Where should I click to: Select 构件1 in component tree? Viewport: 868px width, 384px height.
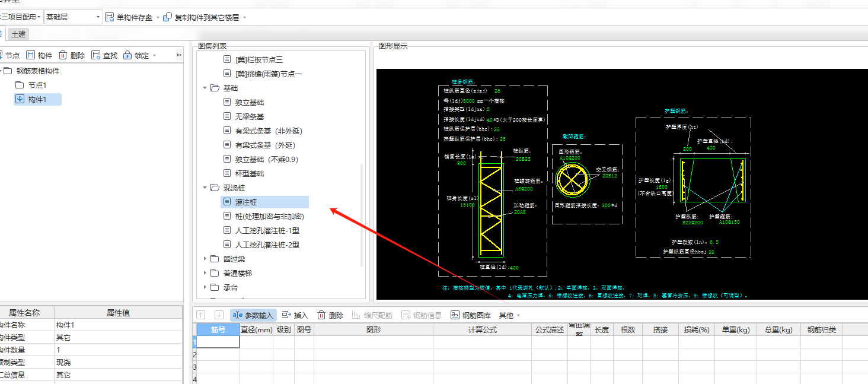[x=37, y=99]
